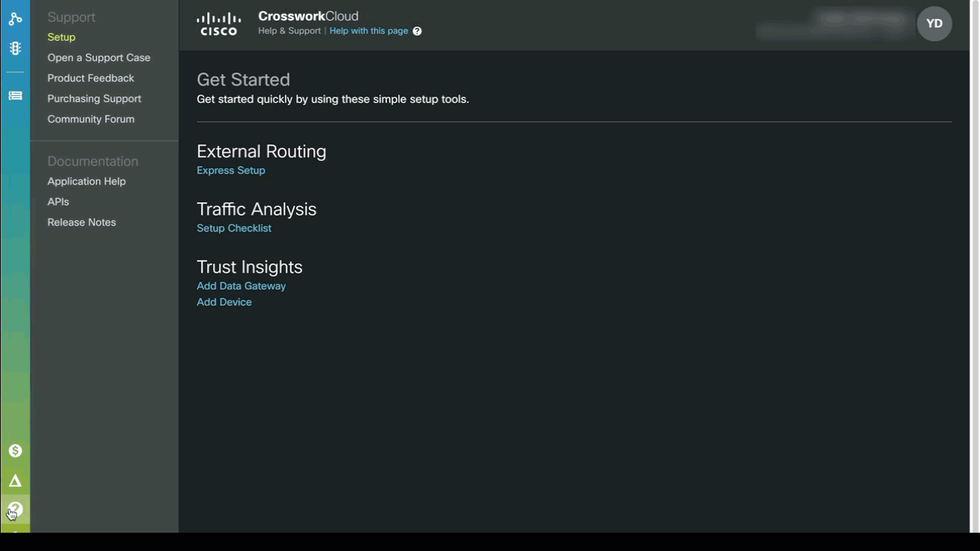
Task: Click Add Data Gateway link
Action: [242, 286]
